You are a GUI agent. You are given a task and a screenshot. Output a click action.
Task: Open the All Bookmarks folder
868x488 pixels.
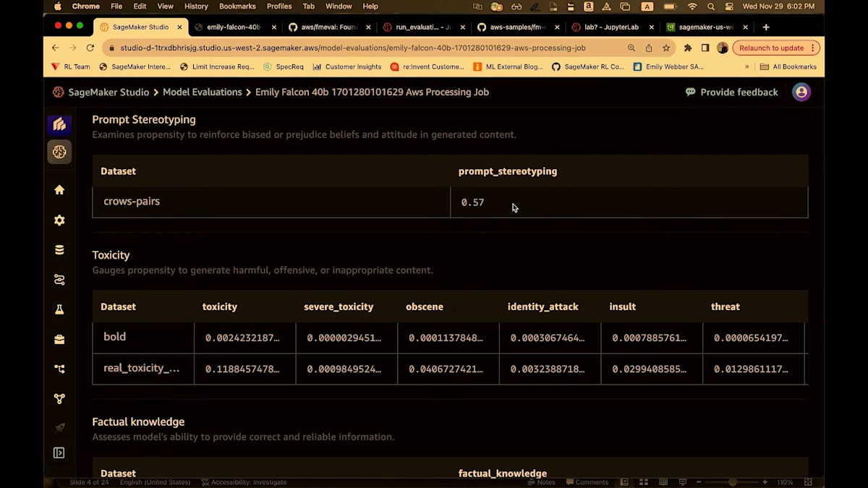coord(788,67)
